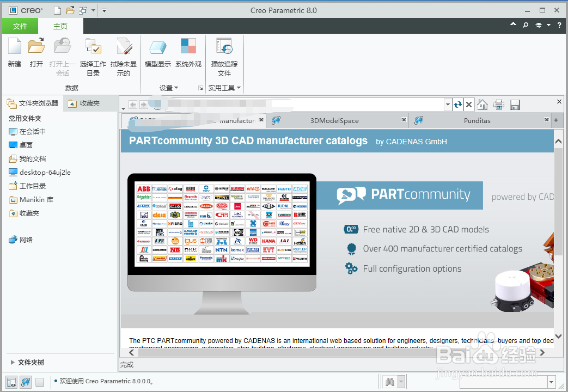Click 选择工作目录 working directory icon
Viewport: 568px width, 392px height.
coord(93,46)
